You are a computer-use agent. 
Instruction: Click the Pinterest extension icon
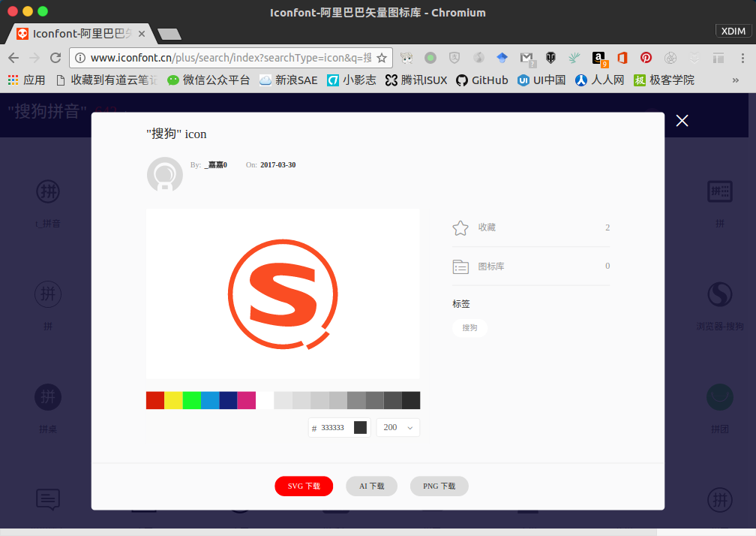[x=646, y=58]
